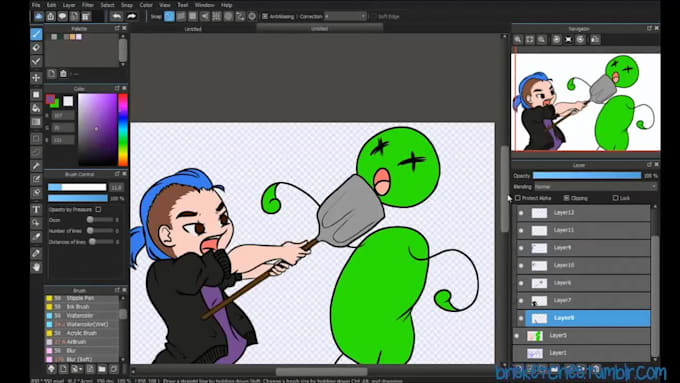Screen dimensions: 680x383
Task: Open the Filter menu
Action: tap(88, 5)
